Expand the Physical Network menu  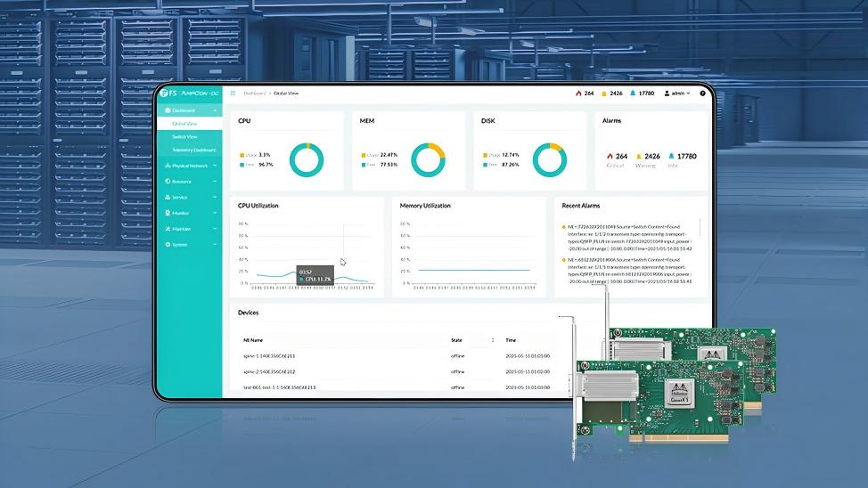click(x=189, y=166)
